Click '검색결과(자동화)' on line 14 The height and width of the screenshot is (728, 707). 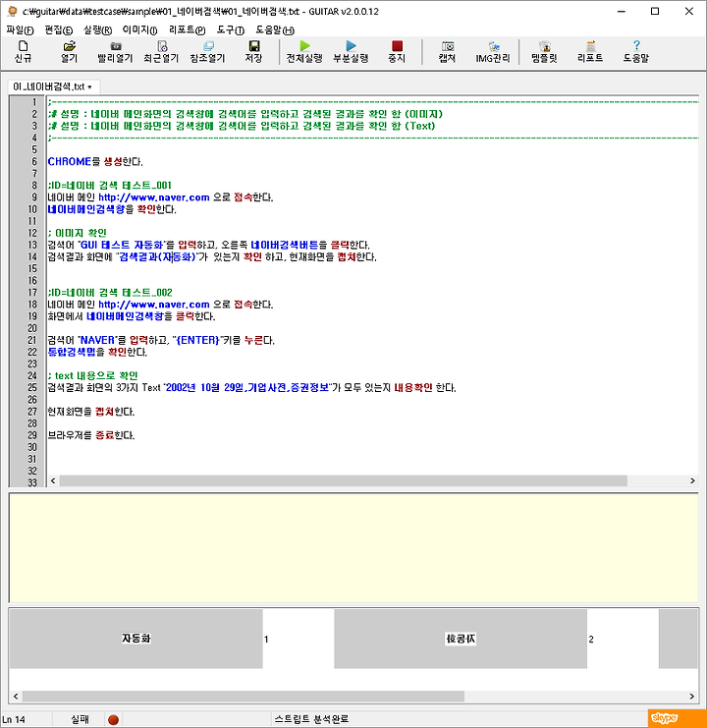click(x=157, y=256)
